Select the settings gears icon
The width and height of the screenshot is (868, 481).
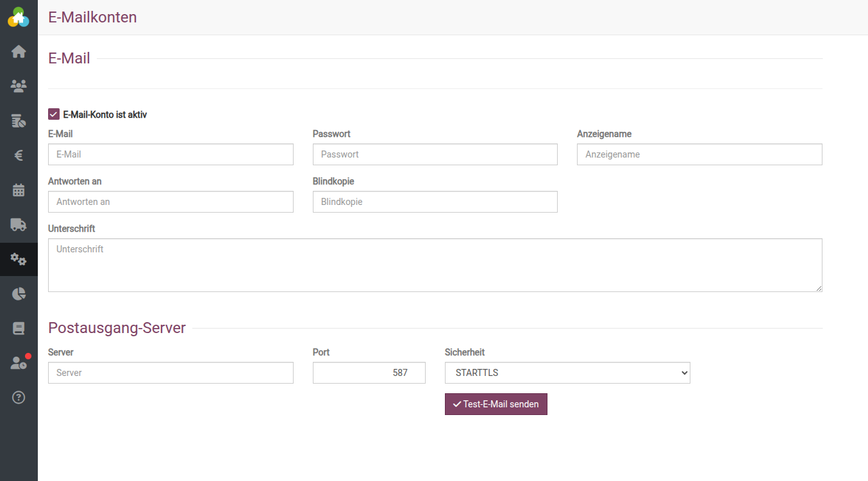click(x=19, y=259)
